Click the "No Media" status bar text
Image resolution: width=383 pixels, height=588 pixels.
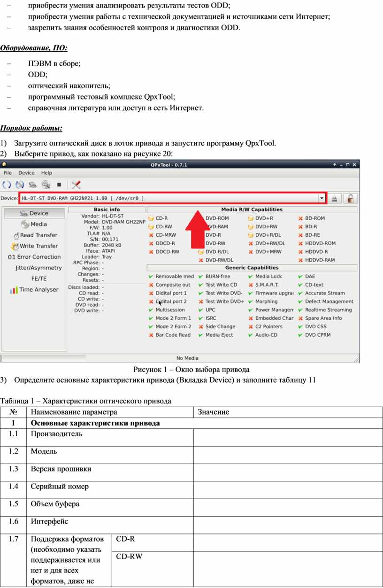pyautogui.click(x=187, y=358)
